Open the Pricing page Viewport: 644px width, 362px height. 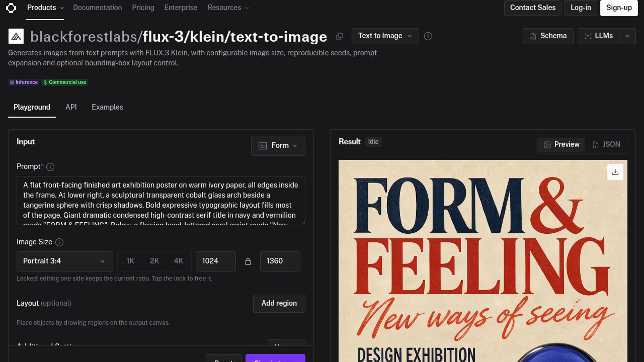point(143,8)
